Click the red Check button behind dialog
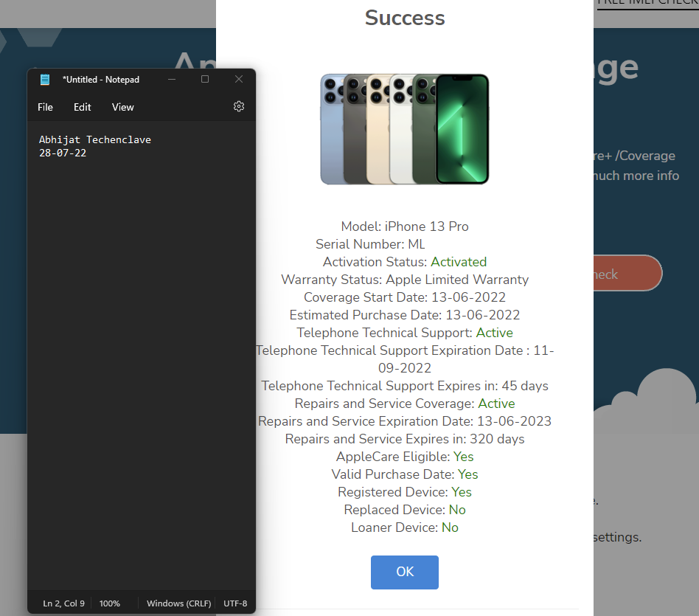699x616 pixels. click(627, 274)
